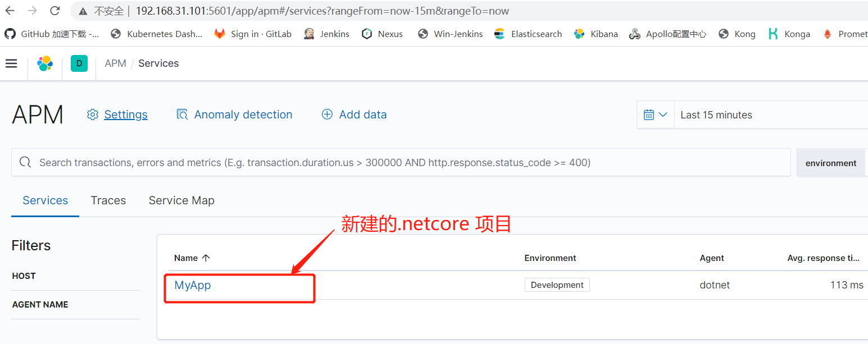The height and width of the screenshot is (344, 868).
Task: Switch to the Traces tab
Action: 108,200
